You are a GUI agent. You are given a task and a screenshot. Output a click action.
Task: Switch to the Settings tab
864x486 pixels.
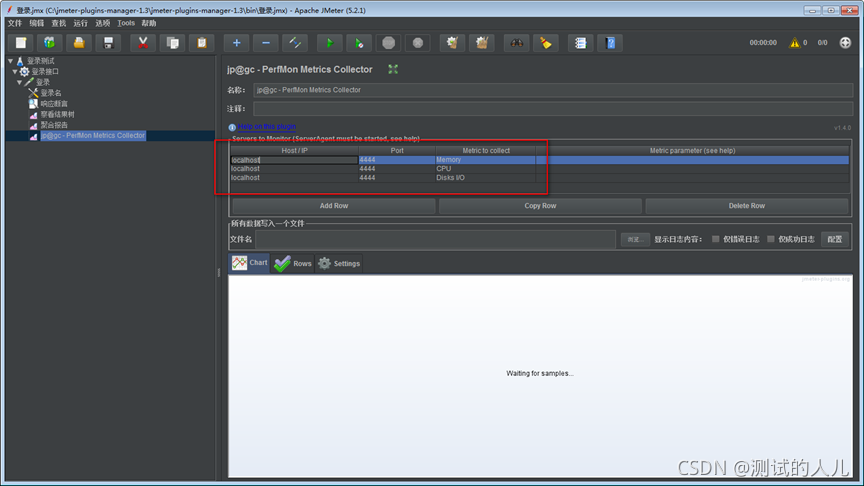(x=339, y=263)
